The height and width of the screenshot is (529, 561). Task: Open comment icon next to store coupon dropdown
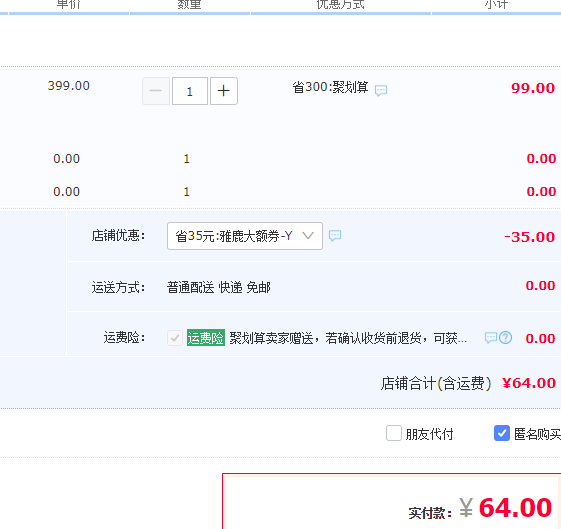[335, 236]
